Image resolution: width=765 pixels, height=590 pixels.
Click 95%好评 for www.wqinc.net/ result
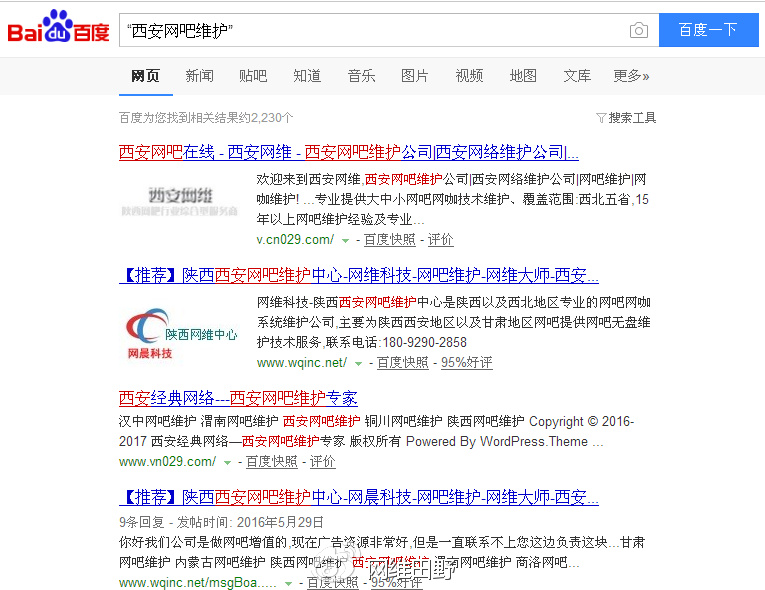[467, 363]
